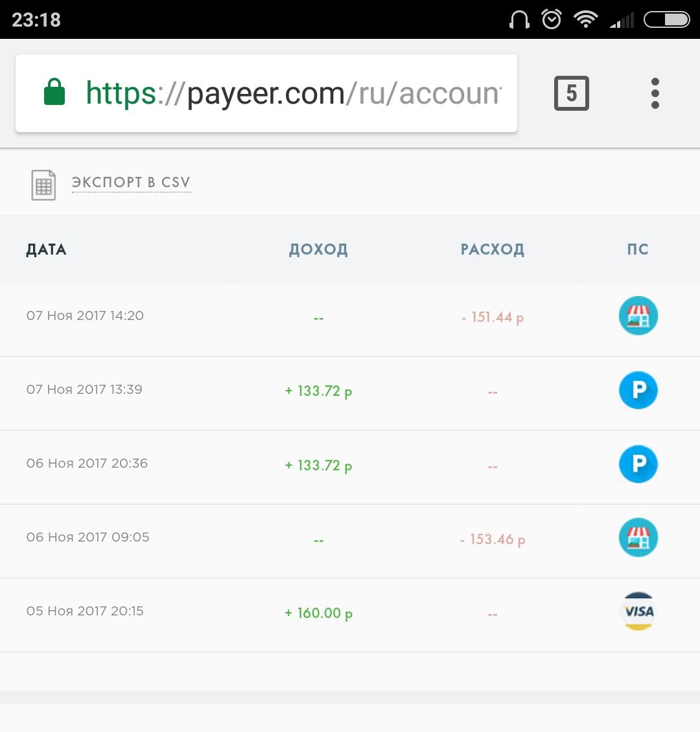Select the - 151.44 р expense amount
700x732 pixels.
(x=493, y=317)
